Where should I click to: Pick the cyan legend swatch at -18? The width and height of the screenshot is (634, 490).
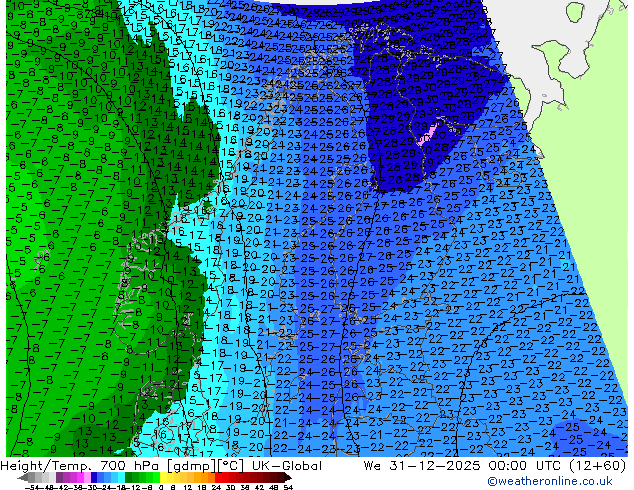click(x=121, y=477)
